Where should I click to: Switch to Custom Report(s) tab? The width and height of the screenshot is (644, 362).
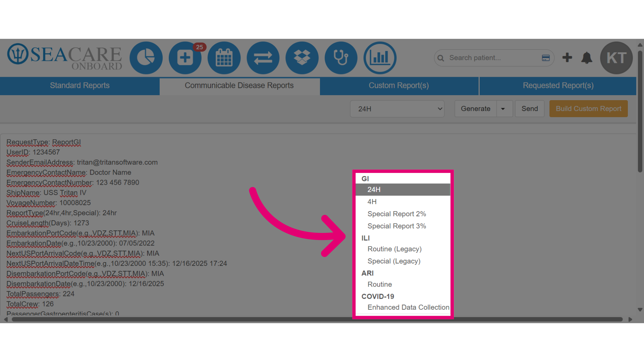(399, 86)
